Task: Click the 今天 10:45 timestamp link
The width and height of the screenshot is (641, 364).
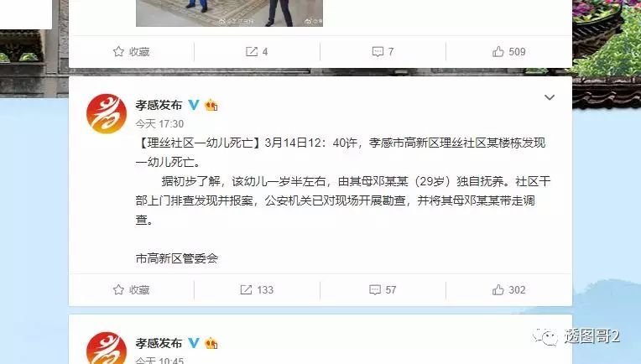Action: pos(159,361)
